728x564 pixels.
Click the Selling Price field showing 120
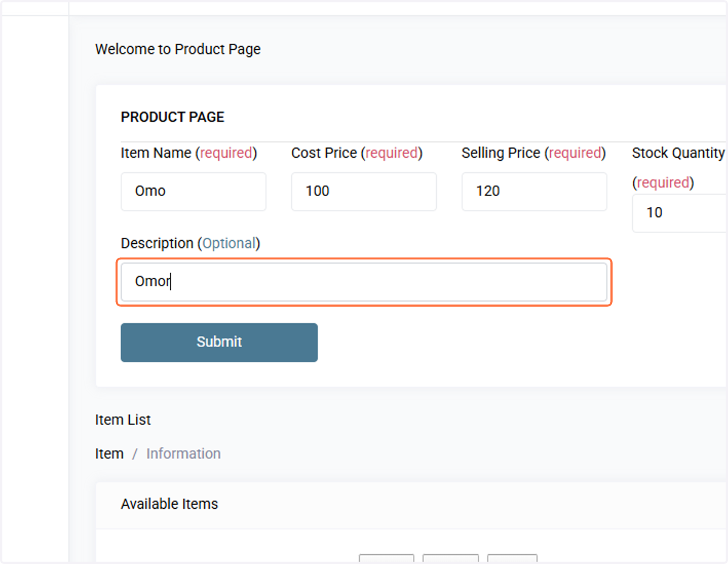click(534, 192)
